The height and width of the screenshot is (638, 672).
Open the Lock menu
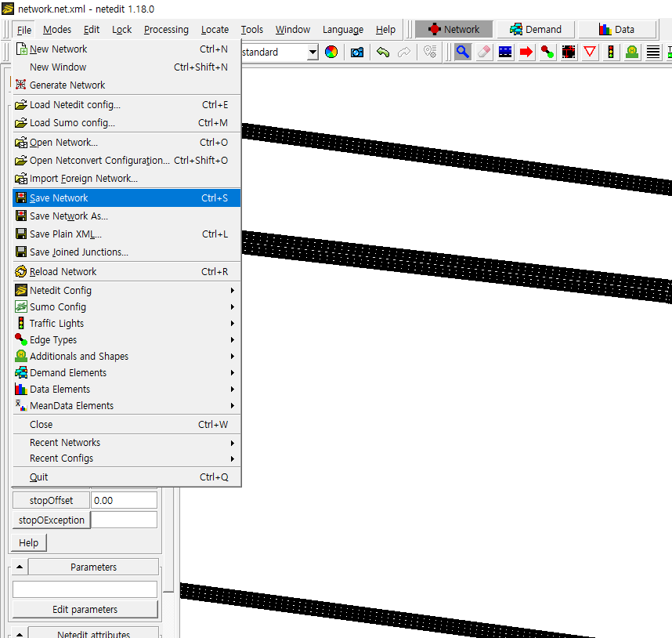coord(121,30)
